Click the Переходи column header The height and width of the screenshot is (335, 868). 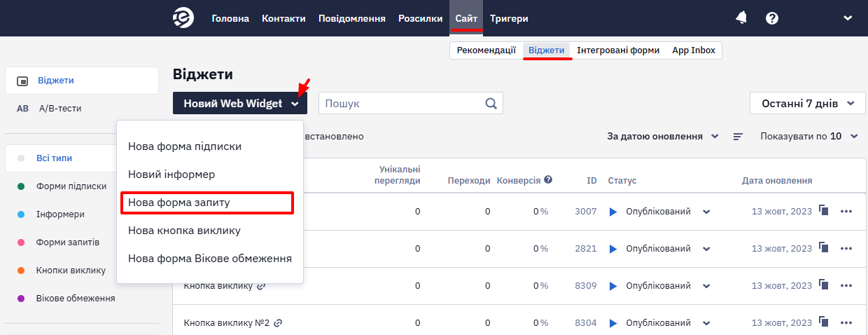[469, 180]
